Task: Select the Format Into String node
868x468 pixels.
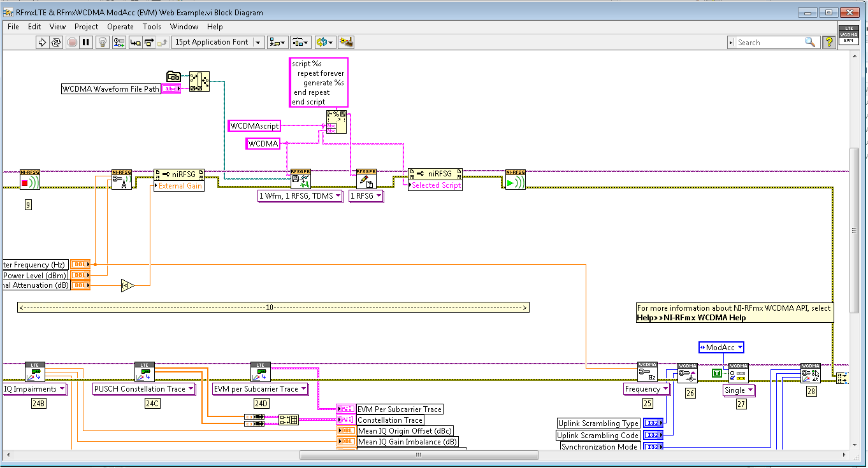Action: [336, 122]
